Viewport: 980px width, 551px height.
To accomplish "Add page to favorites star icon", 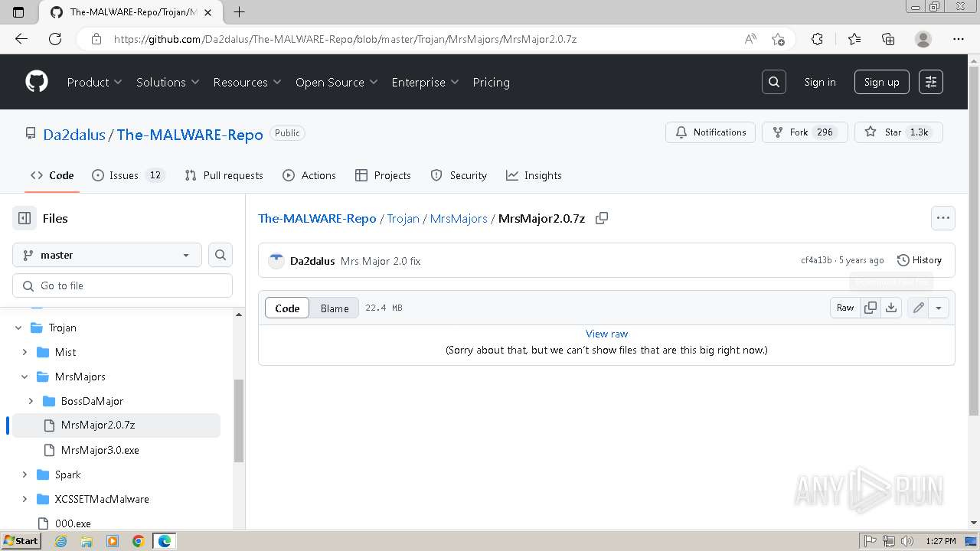I will tap(778, 39).
